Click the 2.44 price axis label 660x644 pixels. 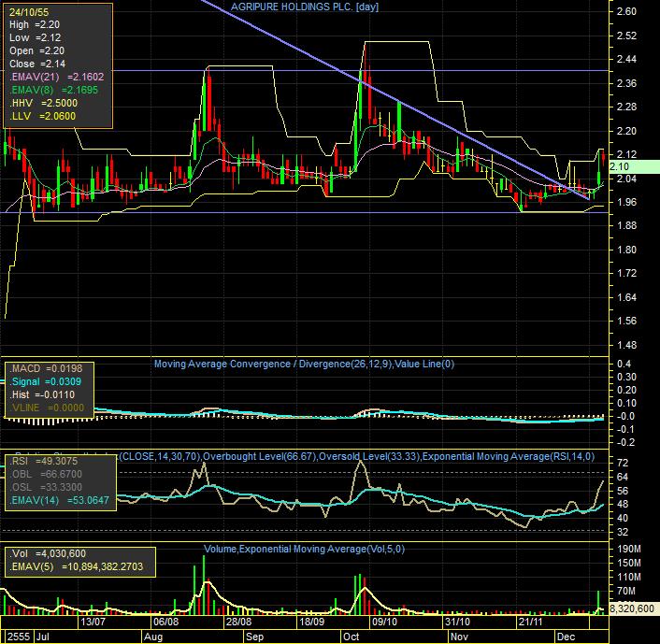[626, 59]
